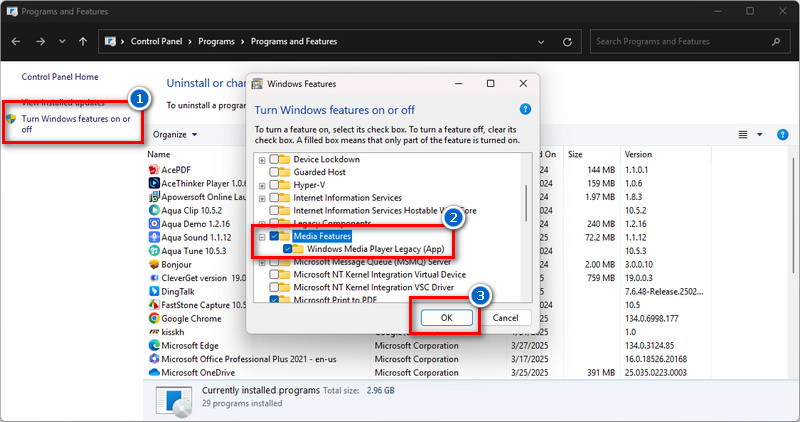Go up one level with the Up arrow
The width and height of the screenshot is (800, 422).
pyautogui.click(x=83, y=41)
